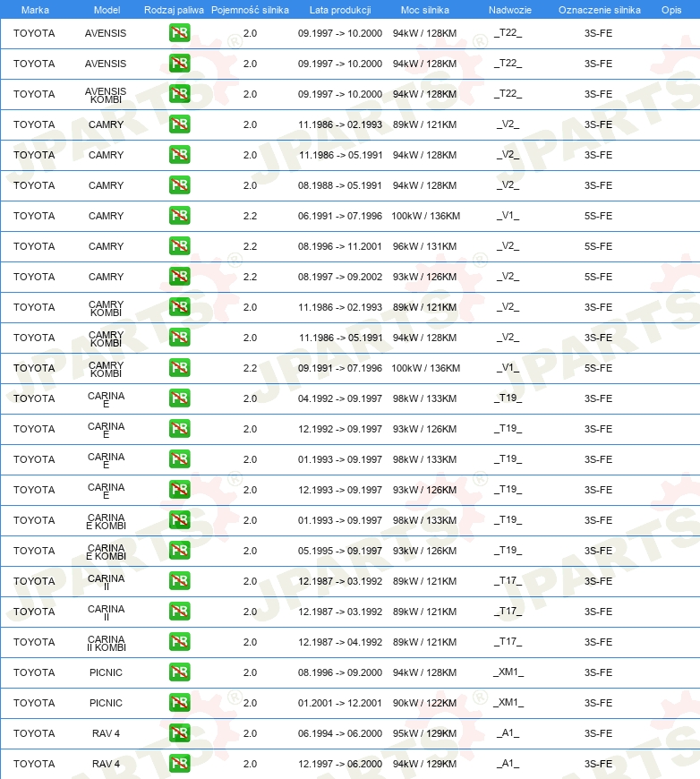Click the date range 08.1988 -> 05.1991
700x779 pixels.
[x=340, y=186]
